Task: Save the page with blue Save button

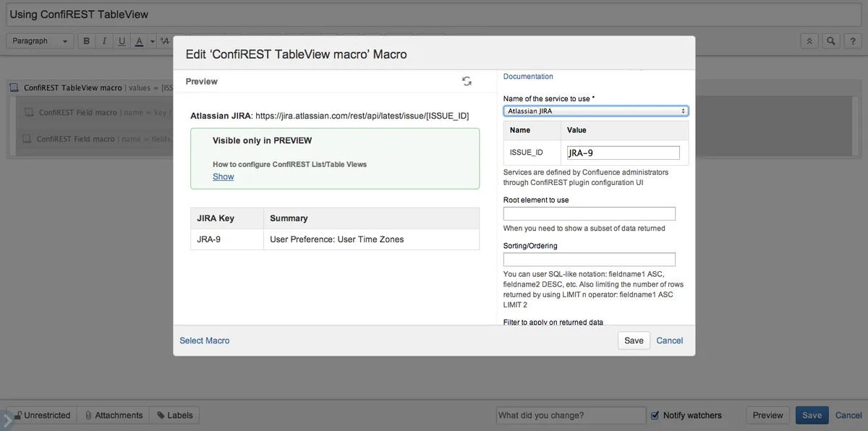Action: (812, 415)
